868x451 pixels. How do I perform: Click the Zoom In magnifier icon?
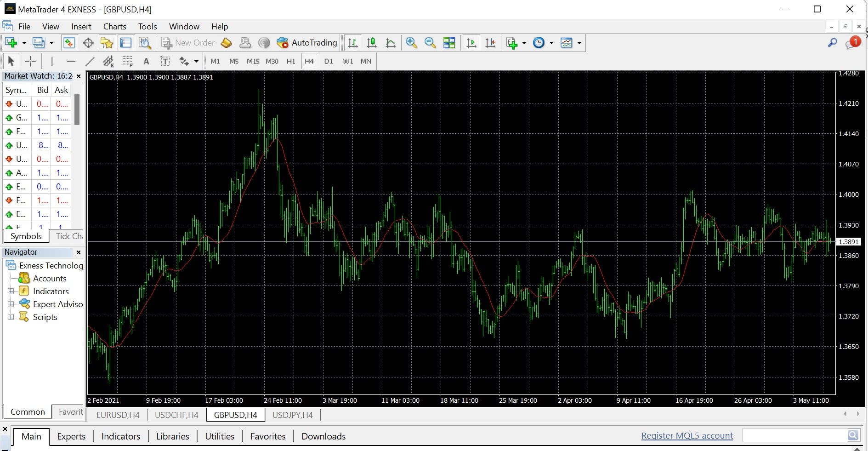tap(411, 43)
